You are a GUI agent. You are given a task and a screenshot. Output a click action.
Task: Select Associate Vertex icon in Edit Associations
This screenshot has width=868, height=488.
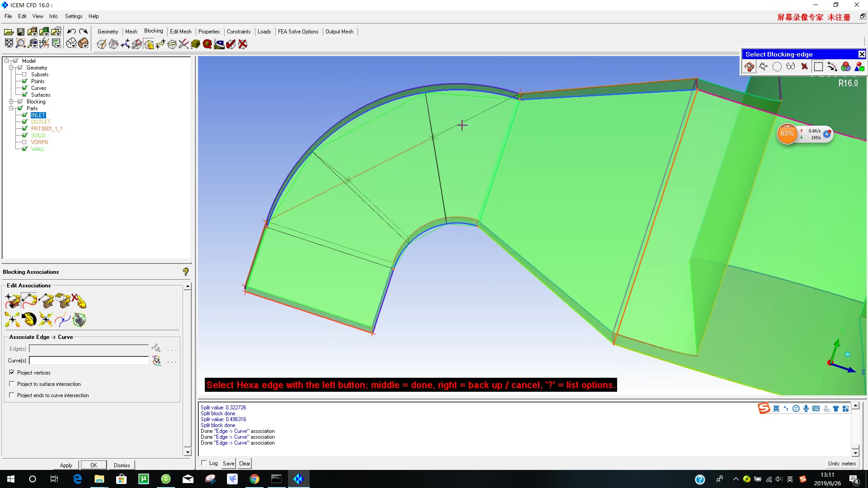pos(12,301)
